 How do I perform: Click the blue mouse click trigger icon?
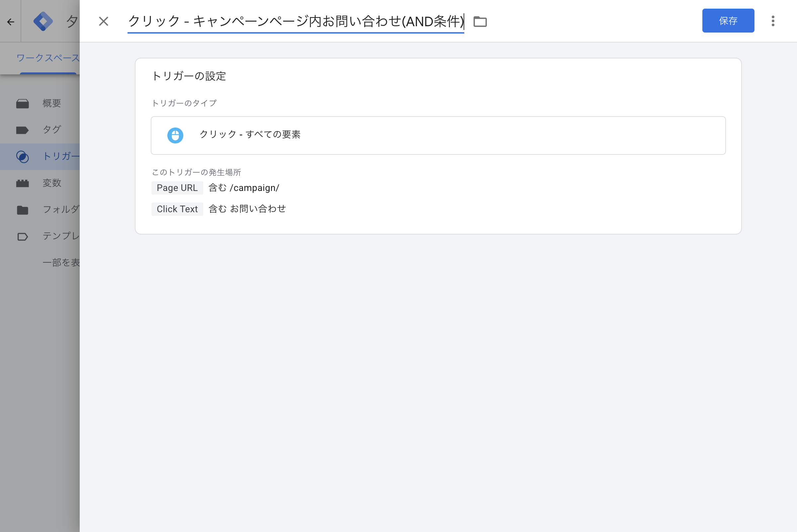point(175,135)
